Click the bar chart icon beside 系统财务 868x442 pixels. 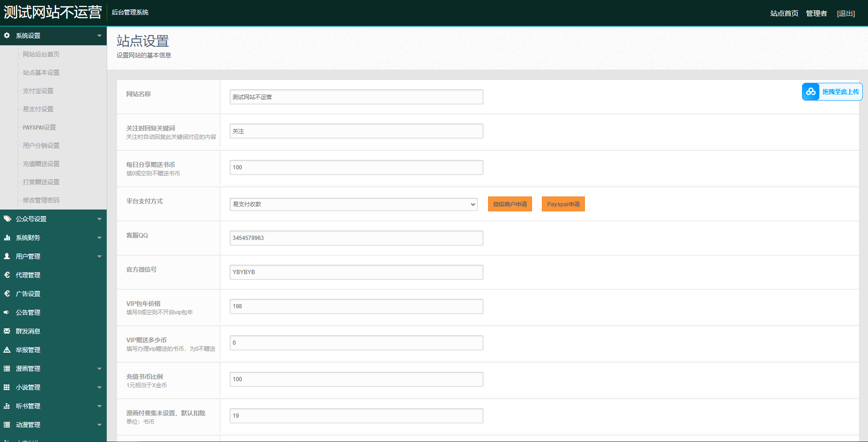click(x=7, y=238)
